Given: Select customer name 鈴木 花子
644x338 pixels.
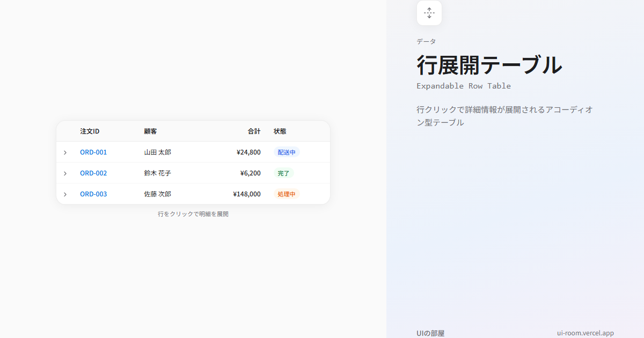Looking at the screenshot, I should tap(157, 173).
